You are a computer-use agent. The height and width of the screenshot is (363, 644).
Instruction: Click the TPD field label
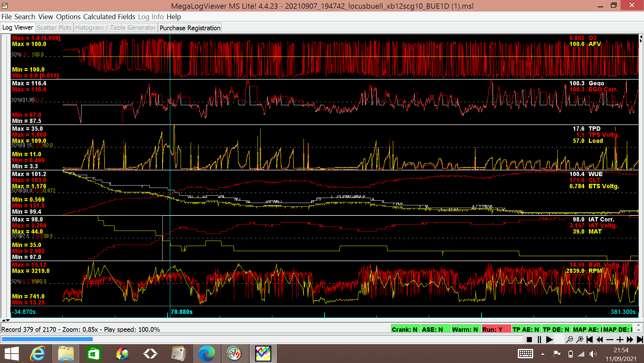[594, 129]
